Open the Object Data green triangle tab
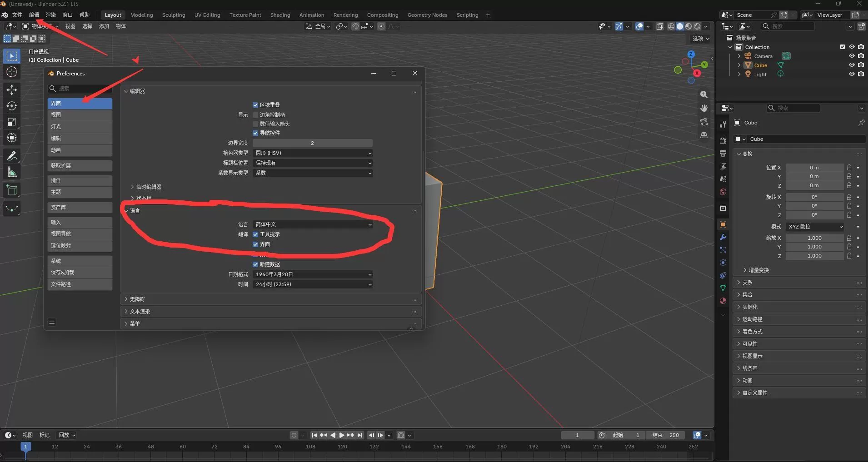868x462 pixels. [723, 288]
